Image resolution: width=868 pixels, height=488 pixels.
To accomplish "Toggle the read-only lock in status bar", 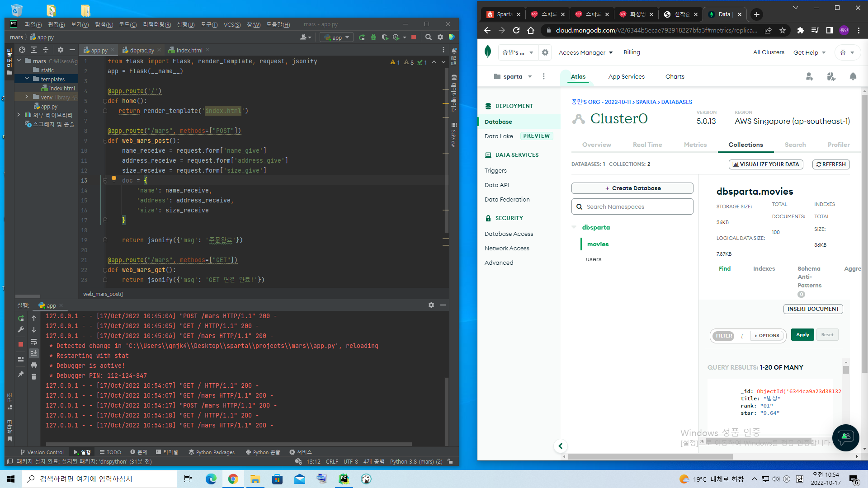I will tap(450, 462).
